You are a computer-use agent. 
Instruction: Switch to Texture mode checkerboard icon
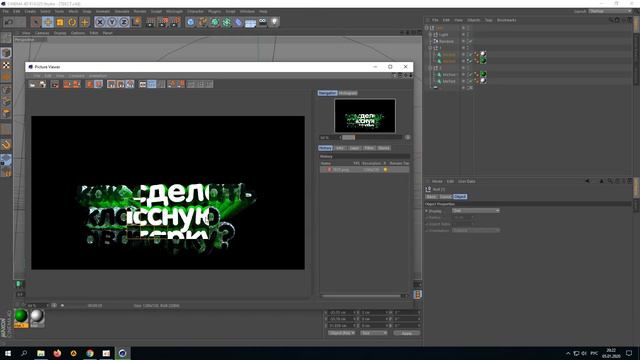tap(6, 65)
